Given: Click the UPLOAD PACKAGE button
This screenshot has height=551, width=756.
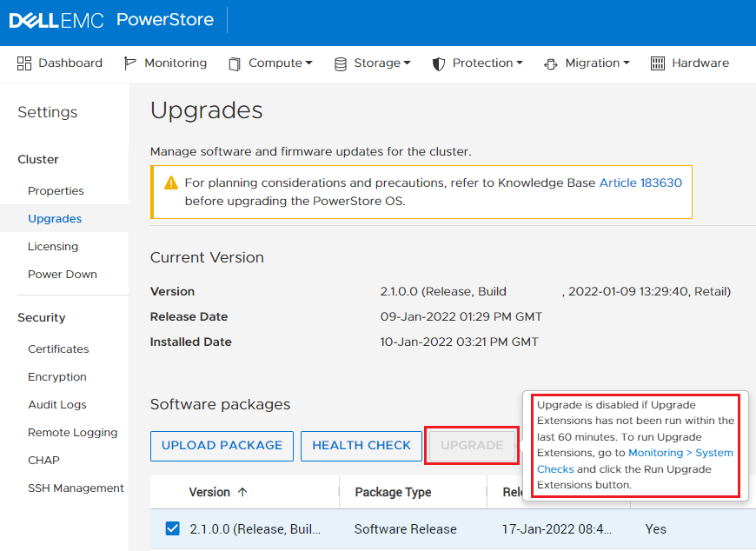Looking at the screenshot, I should (221, 446).
